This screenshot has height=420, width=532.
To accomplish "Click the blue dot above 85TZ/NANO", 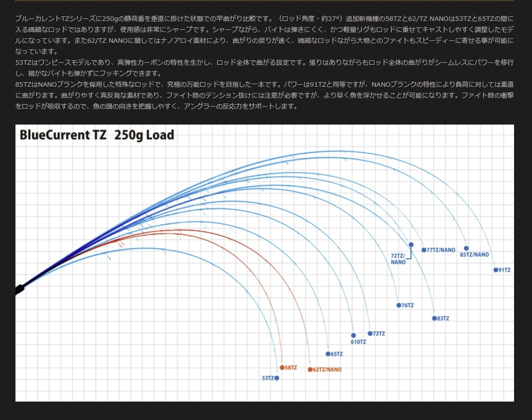I will tap(466, 248).
